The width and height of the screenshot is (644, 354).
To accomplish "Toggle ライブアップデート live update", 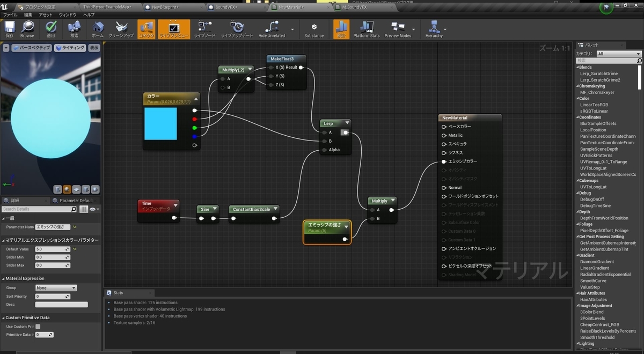I will click(x=236, y=29).
